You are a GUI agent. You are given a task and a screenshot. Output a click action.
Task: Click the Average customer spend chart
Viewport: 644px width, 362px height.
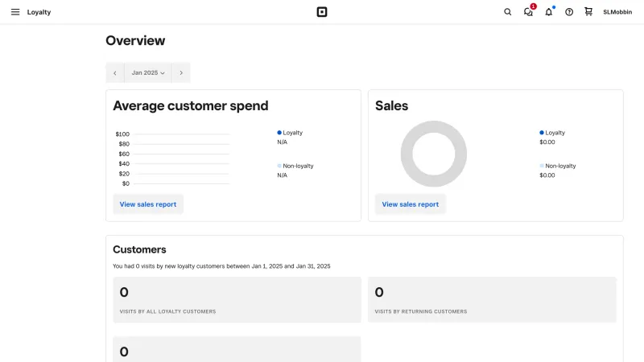coord(172,158)
